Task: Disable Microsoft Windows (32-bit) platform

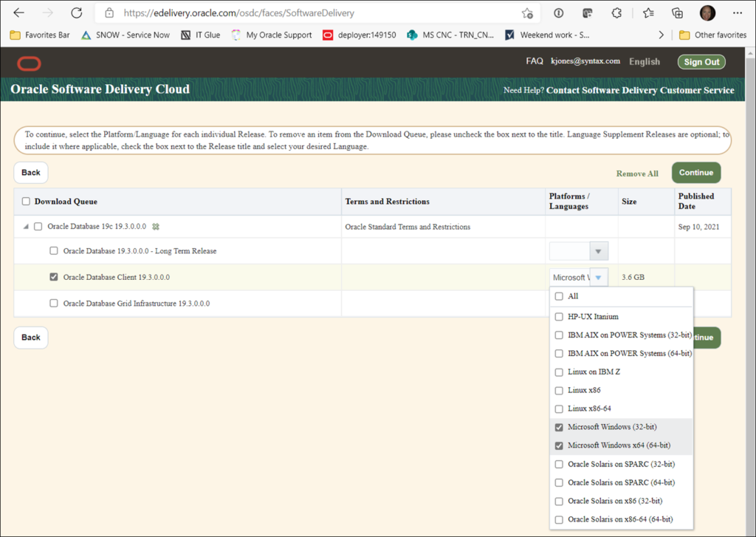Action: [560, 427]
